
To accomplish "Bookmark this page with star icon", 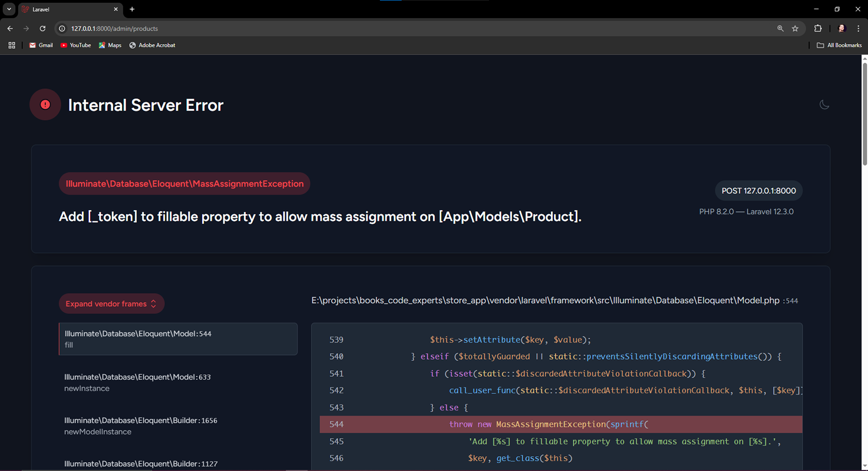I will tap(795, 28).
